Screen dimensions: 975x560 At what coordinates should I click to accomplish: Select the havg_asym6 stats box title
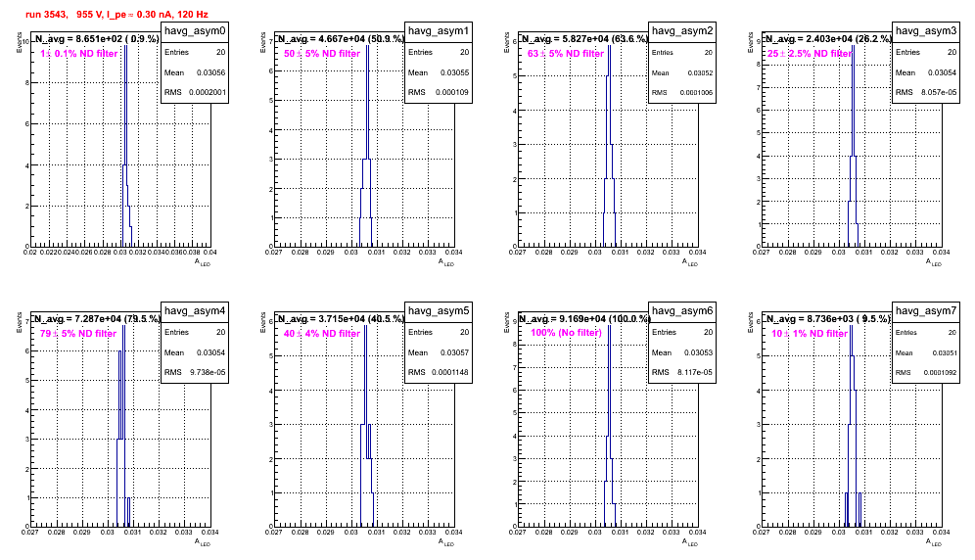(682, 310)
